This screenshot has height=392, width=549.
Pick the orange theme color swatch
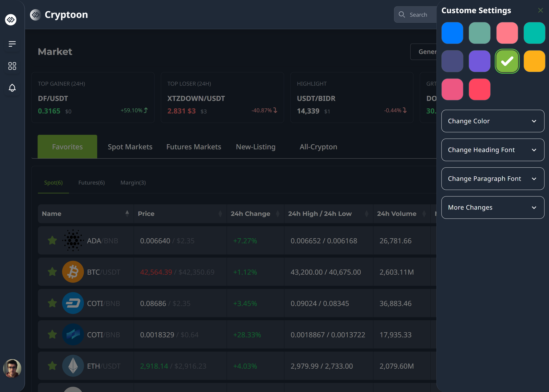point(534,61)
